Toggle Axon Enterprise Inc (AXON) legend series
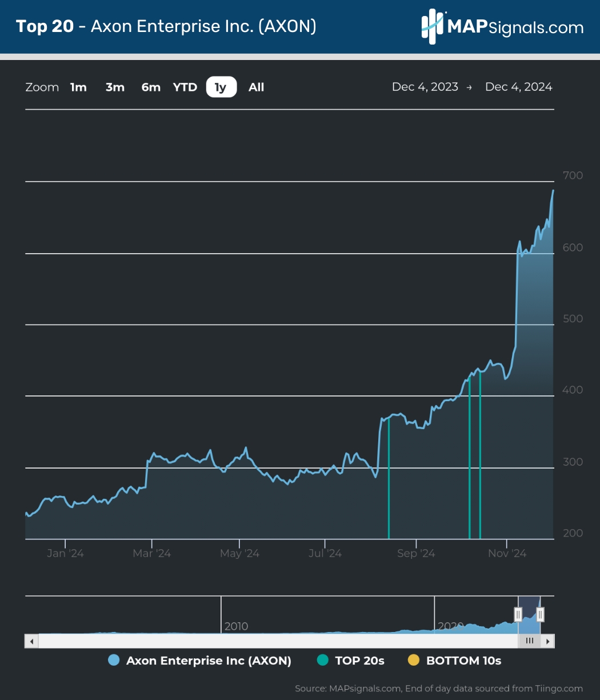The image size is (600, 700). click(200, 661)
